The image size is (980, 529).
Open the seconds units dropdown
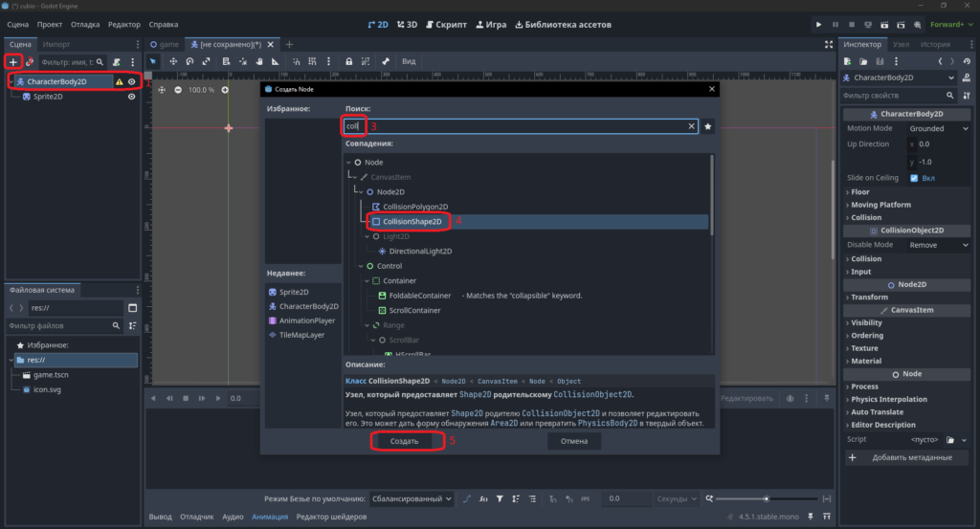677,498
